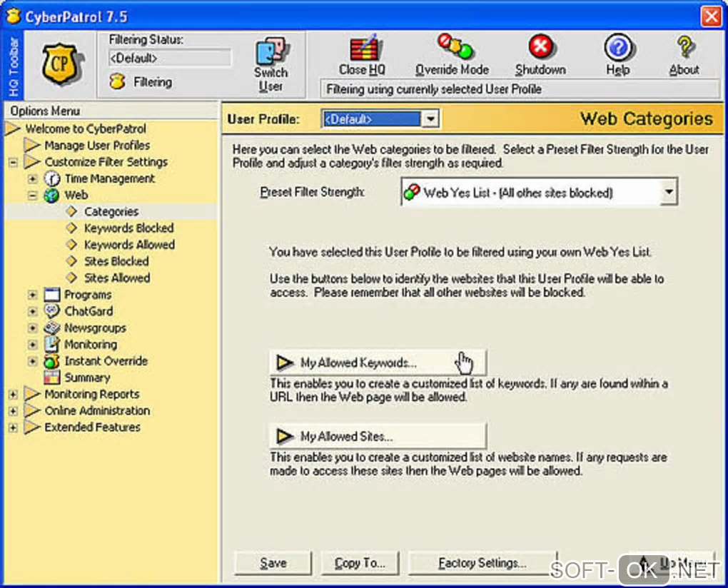Click the Keywords Blocked diamond icon
Screen dimensions: 728x588
click(x=71, y=228)
